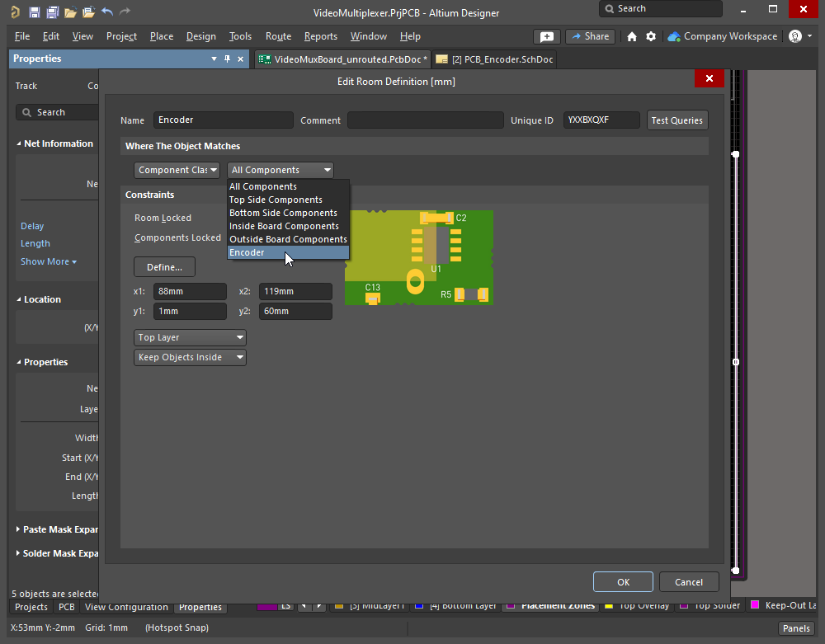Open the Top Layer dropdown

pyautogui.click(x=190, y=337)
